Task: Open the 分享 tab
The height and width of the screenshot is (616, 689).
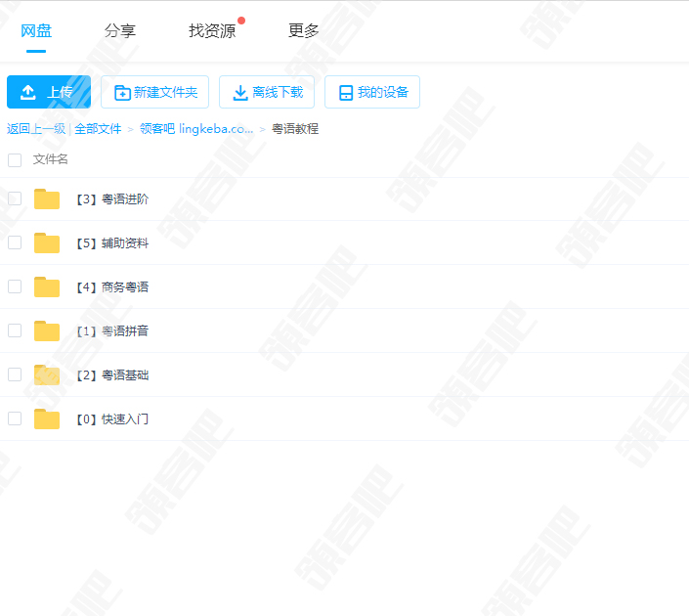Action: coord(120,30)
